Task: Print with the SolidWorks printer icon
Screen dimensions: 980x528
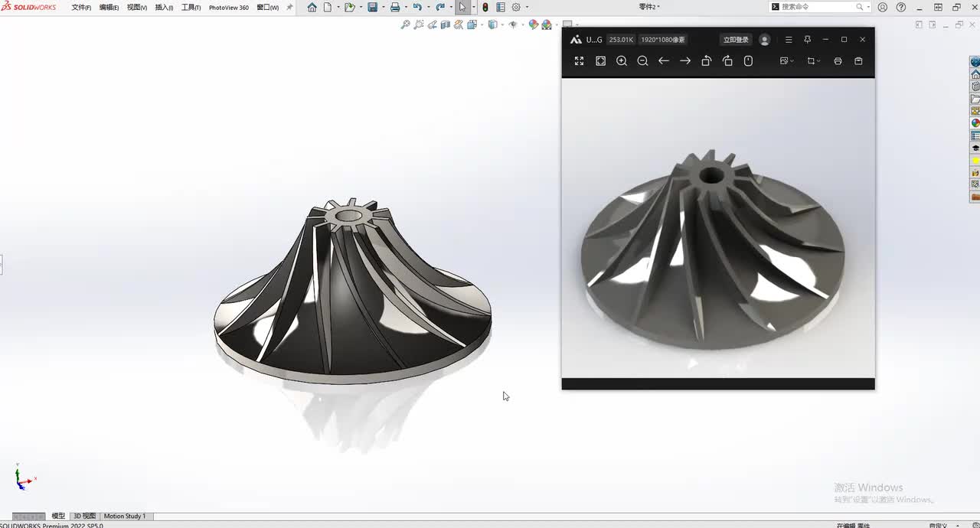Action: [395, 8]
